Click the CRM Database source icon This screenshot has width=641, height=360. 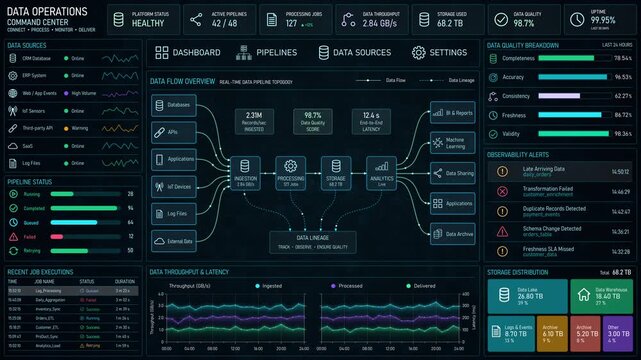[13, 58]
